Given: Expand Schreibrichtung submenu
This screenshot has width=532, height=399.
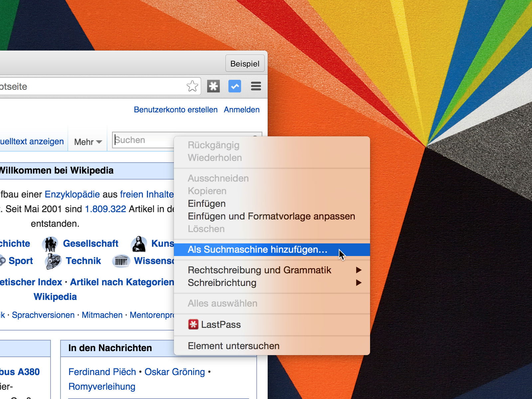Looking at the screenshot, I should (272, 283).
